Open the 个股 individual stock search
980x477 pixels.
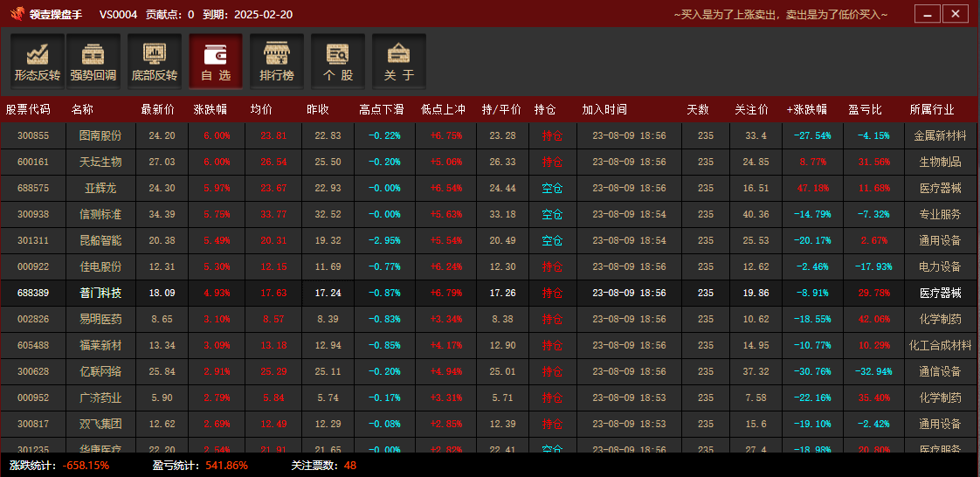click(x=338, y=61)
